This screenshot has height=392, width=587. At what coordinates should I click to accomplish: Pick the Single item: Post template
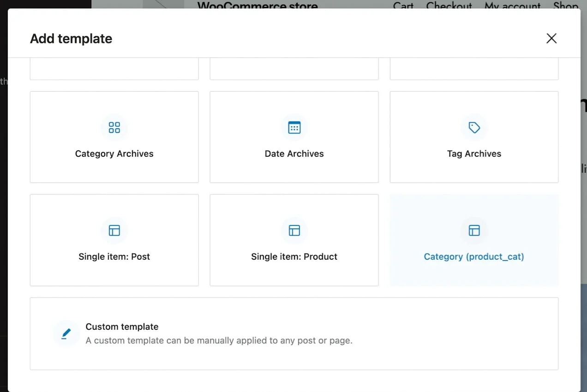(114, 240)
